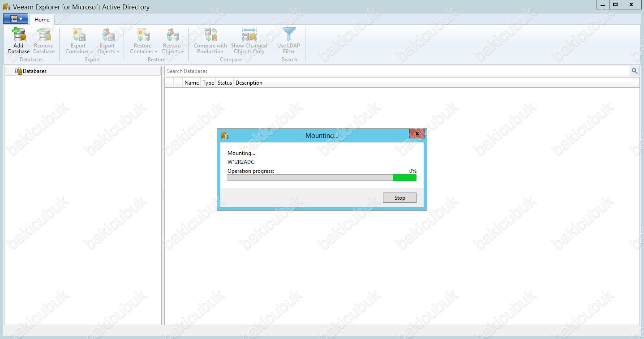Click the magnifier search icon
644x339 pixels.
(x=635, y=71)
